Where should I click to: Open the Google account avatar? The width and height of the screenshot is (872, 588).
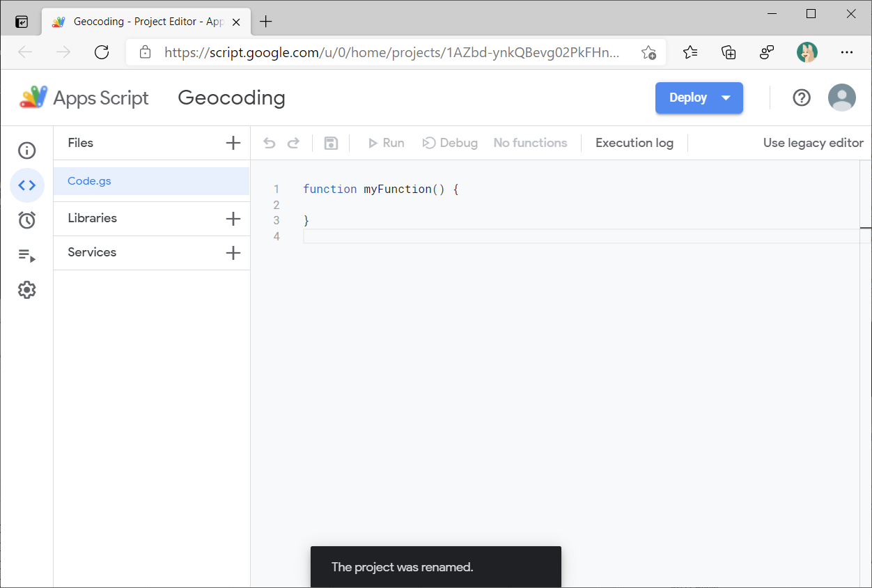842,98
